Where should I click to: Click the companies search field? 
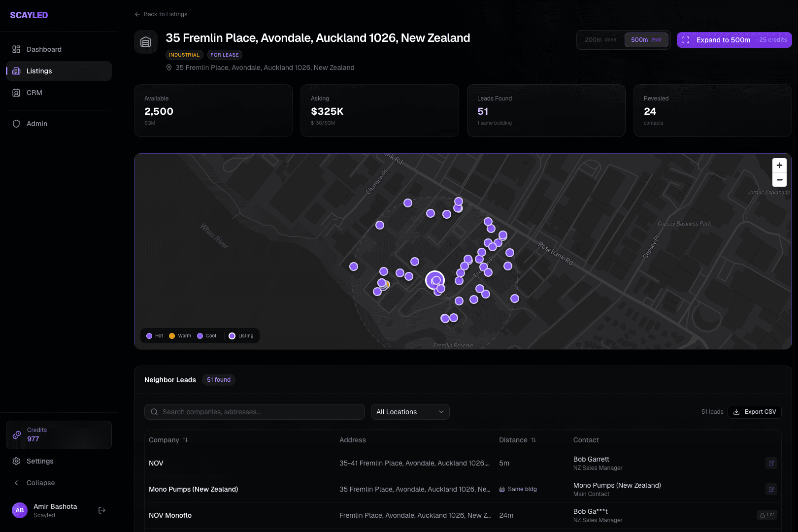pyautogui.click(x=254, y=412)
